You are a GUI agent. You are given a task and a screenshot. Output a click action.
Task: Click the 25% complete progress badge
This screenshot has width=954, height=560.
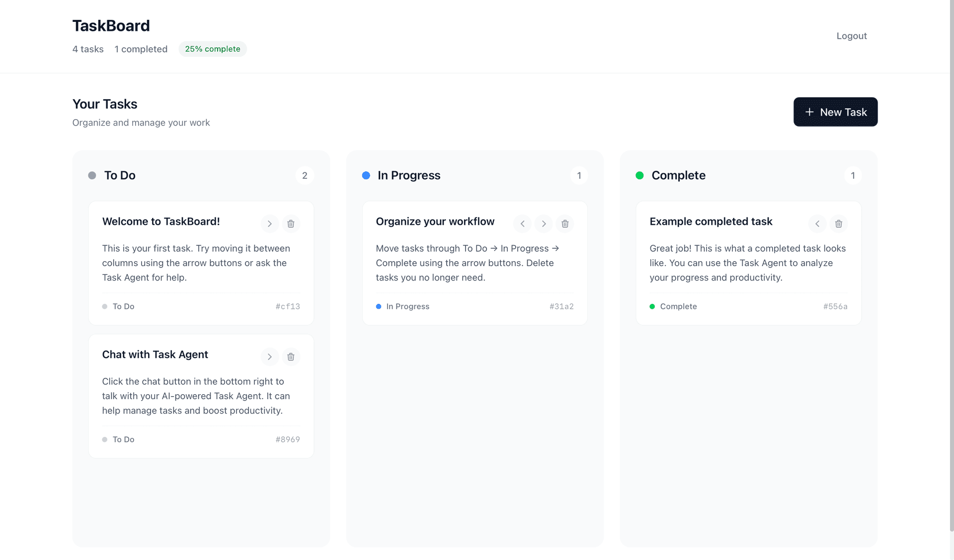coord(213,49)
